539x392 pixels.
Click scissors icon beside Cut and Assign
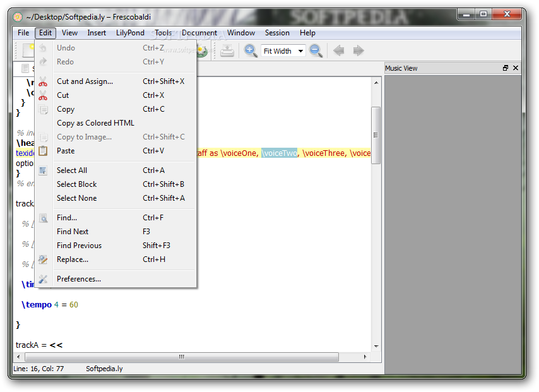pos(43,81)
